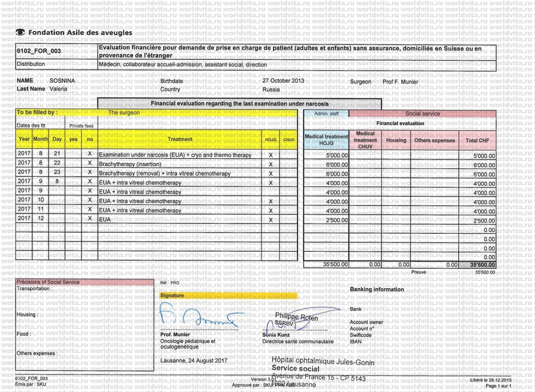Click the 'IBAN' label
This screenshot has height=392, width=535.
[x=355, y=342]
